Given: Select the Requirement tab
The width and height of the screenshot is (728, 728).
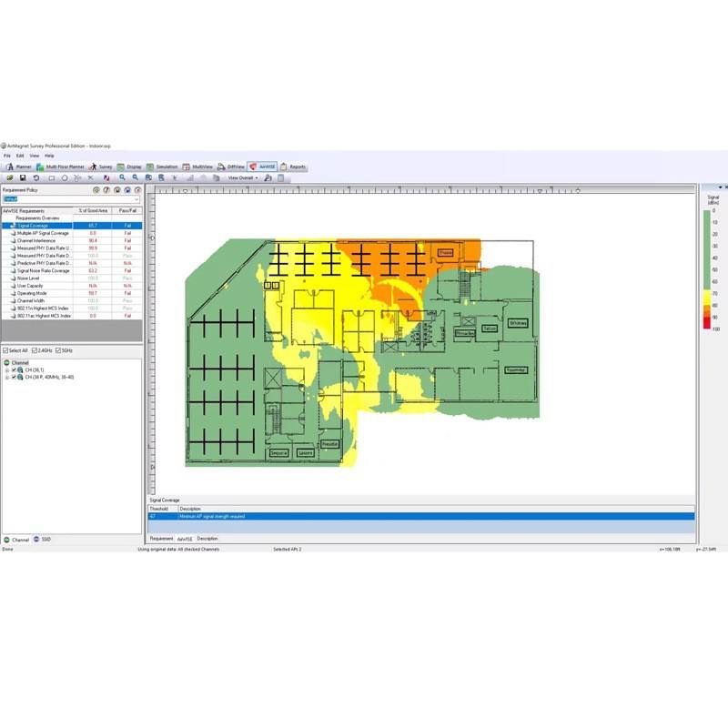Looking at the screenshot, I should click(161, 539).
